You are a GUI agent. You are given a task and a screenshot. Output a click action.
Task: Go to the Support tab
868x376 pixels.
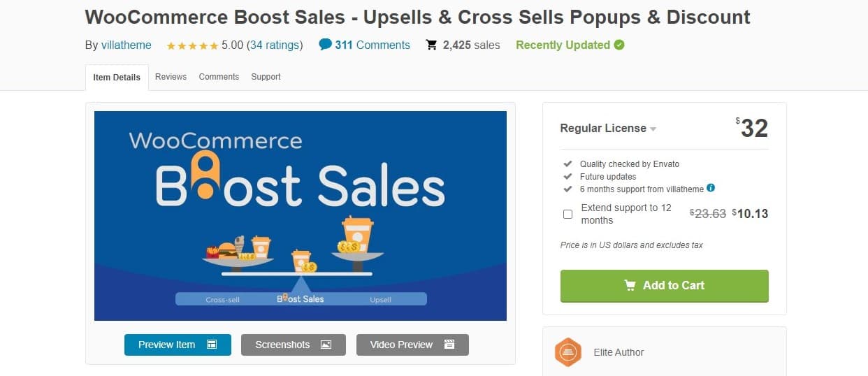click(x=266, y=77)
